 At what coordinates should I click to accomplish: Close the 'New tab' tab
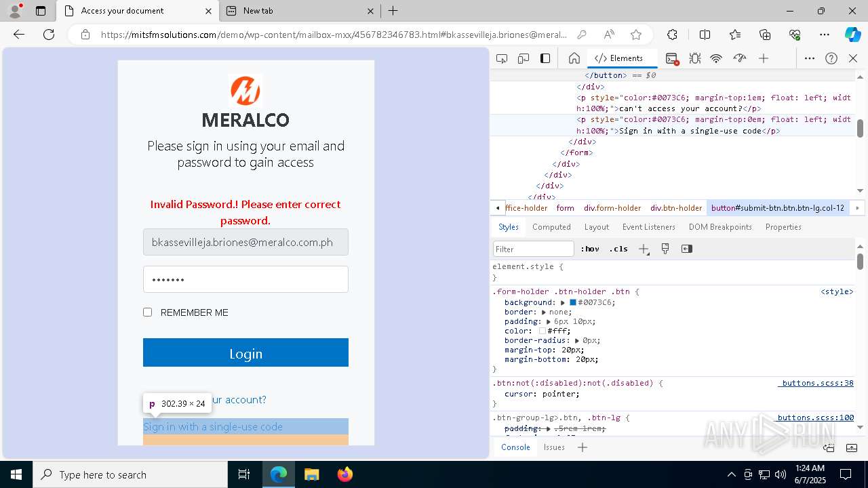pos(371,11)
